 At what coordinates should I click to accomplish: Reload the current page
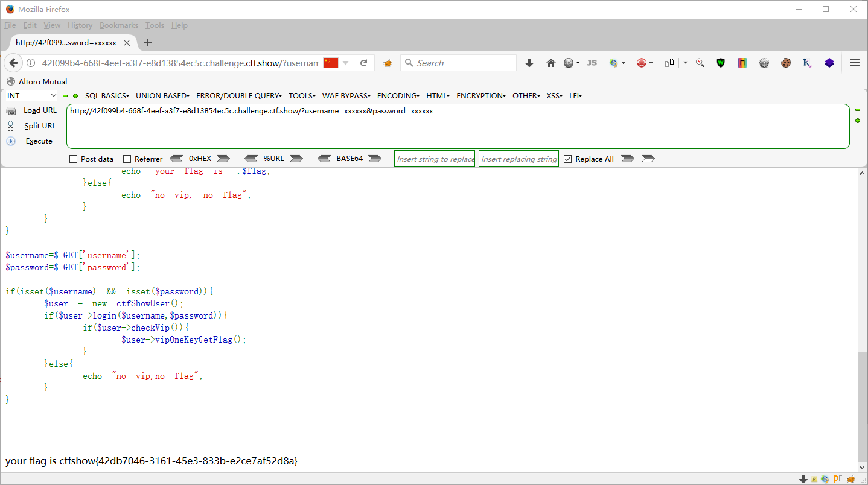(x=363, y=63)
